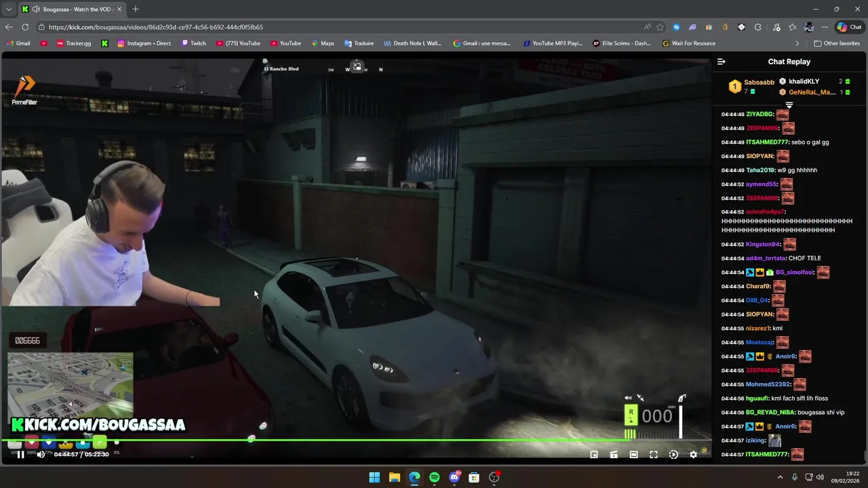868x488 pixels.
Task: Open the tab search dropdown arrow
Action: [9, 9]
